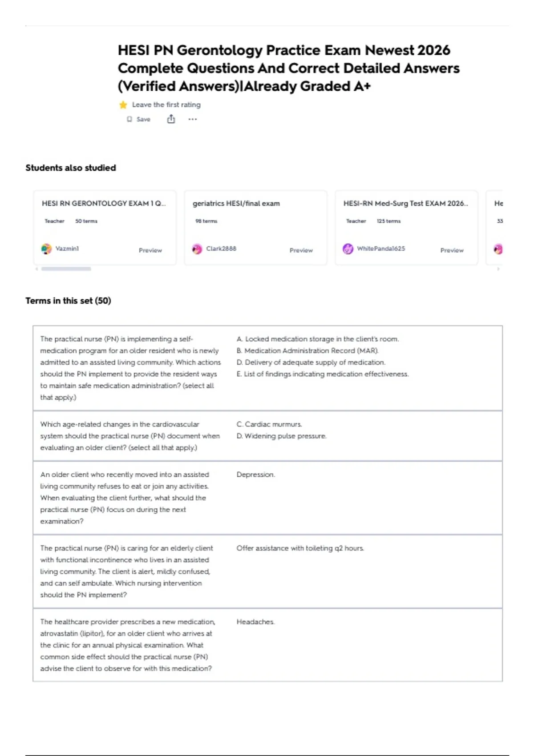Click the horizontal scrollbar under the study cards

(66, 269)
